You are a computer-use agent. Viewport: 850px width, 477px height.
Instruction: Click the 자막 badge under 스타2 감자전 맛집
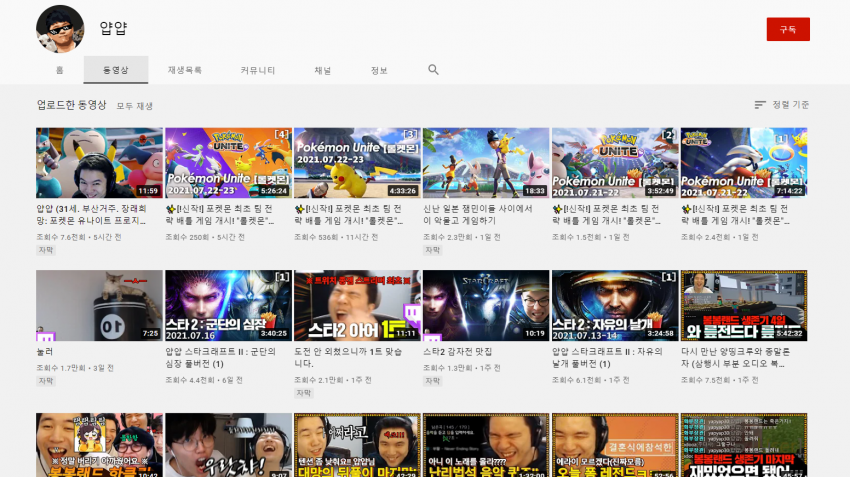point(433,381)
